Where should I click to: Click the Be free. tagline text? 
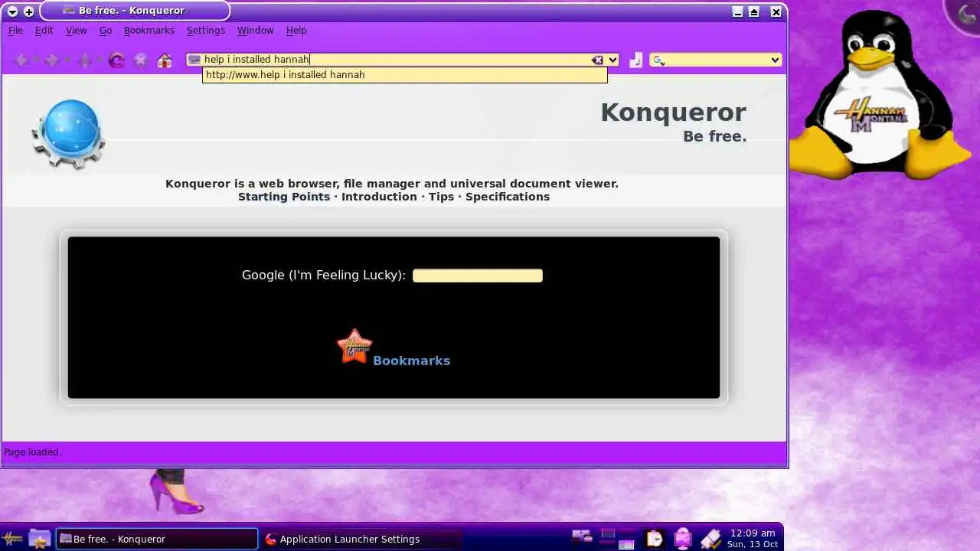pyautogui.click(x=714, y=136)
